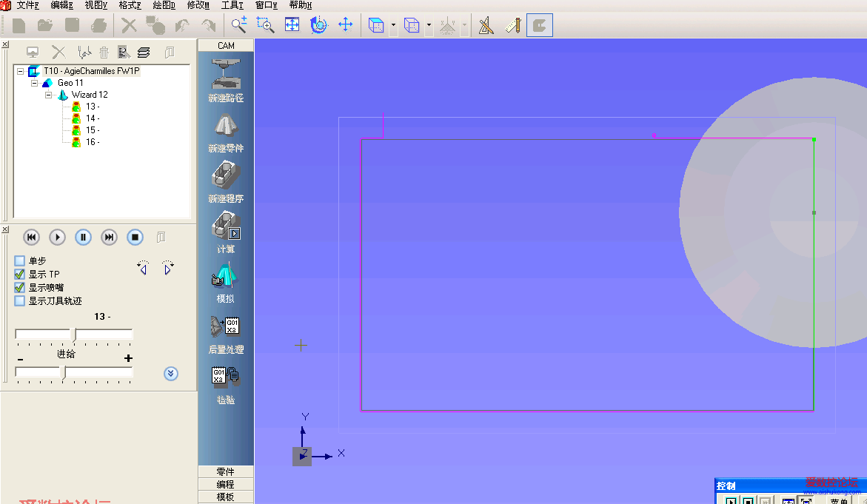Uncheck the 显示 TP checkbox

20,274
